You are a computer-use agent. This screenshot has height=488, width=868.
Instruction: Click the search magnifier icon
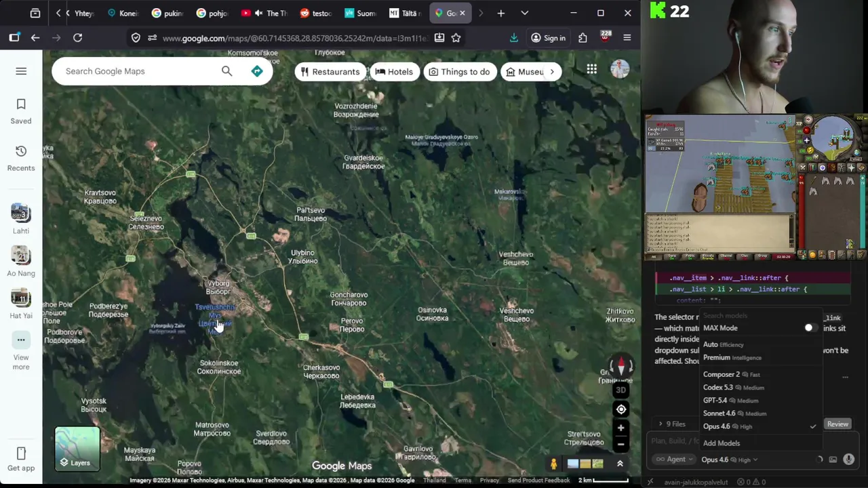(226, 71)
